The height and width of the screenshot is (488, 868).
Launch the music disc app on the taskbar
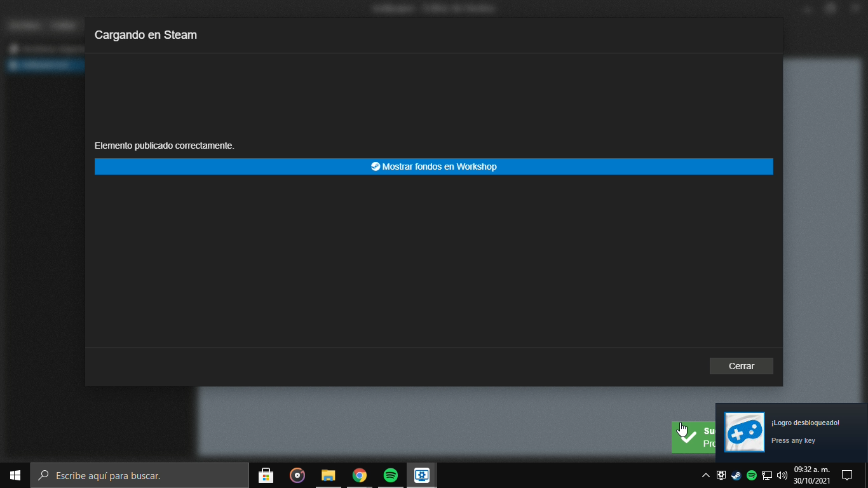[x=297, y=475]
